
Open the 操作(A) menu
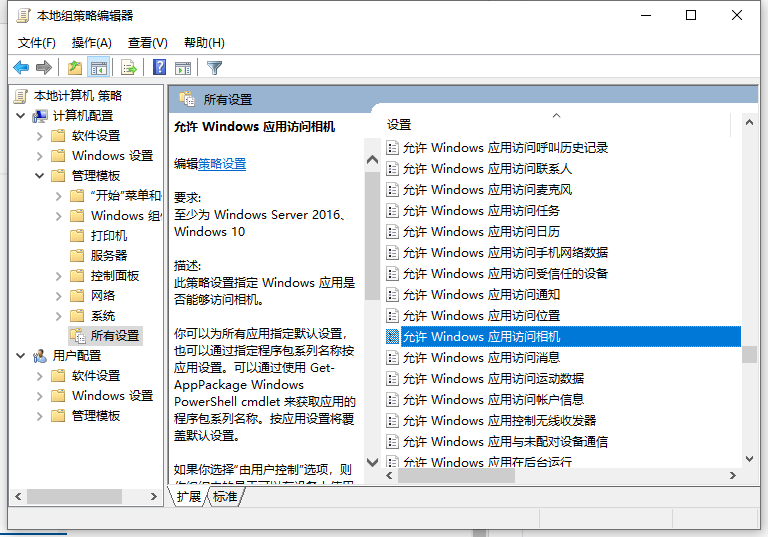click(92, 43)
